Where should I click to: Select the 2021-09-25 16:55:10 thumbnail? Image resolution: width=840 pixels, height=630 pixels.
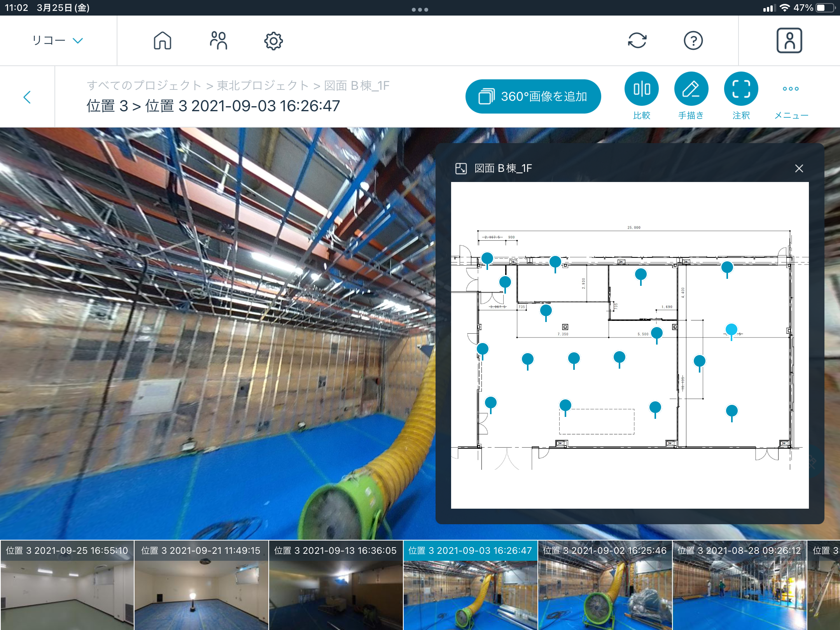[x=67, y=585]
